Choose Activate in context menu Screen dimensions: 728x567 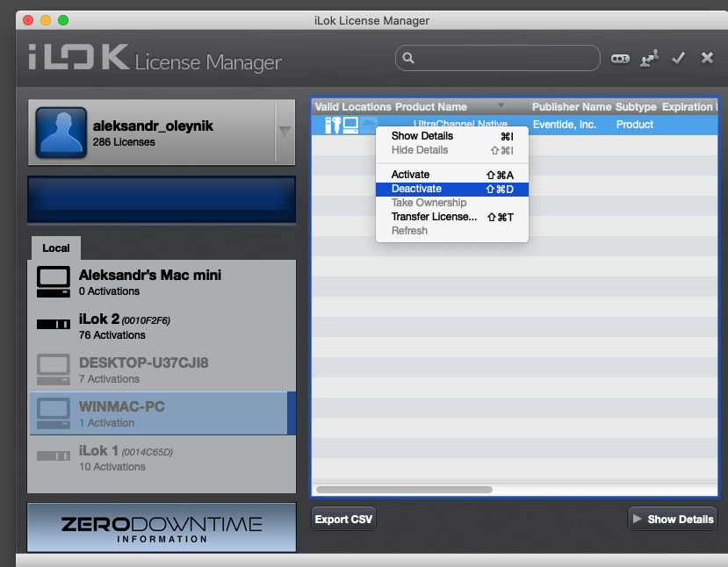[451, 175]
